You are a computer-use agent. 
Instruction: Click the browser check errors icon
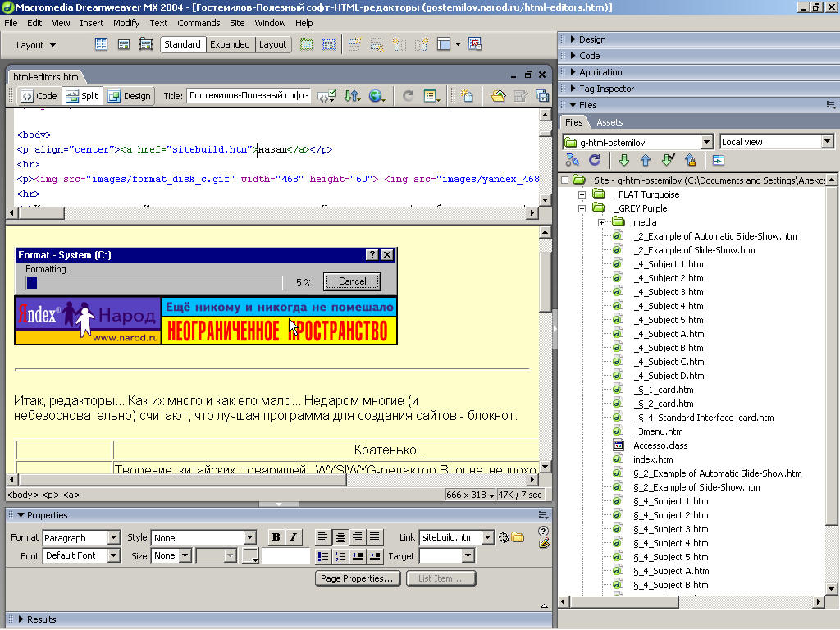326,96
